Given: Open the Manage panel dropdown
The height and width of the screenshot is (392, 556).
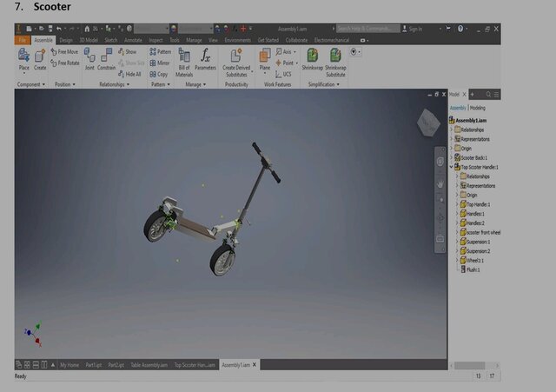Looking at the screenshot, I should (x=195, y=84).
